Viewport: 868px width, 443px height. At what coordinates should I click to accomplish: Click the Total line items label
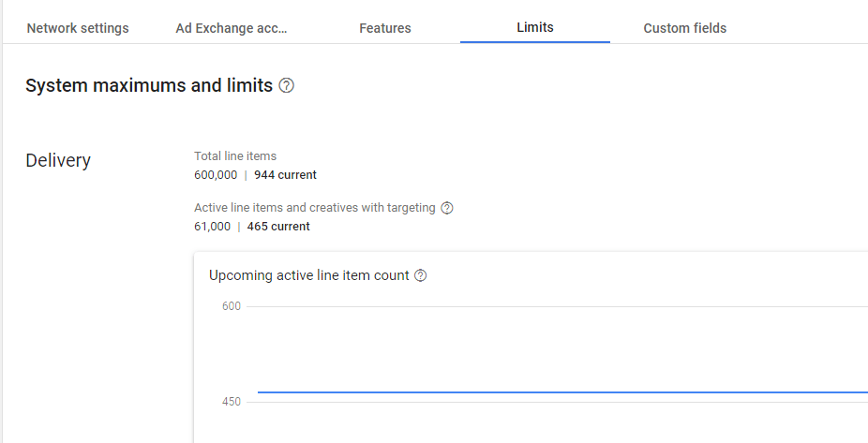coord(235,156)
